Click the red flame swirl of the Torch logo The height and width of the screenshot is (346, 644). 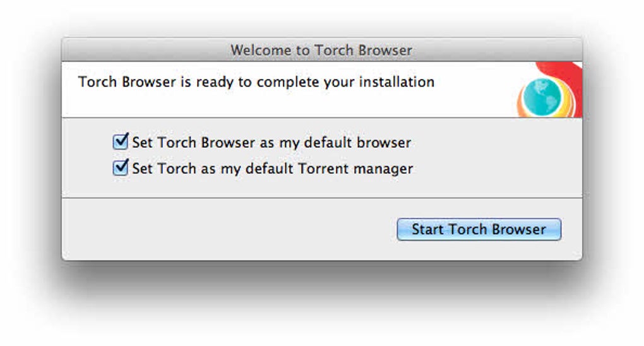pos(568,76)
